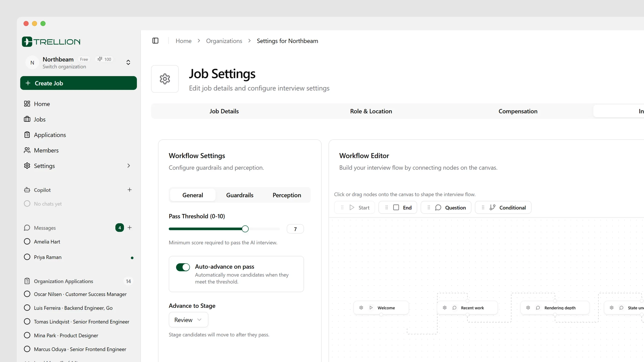The height and width of the screenshot is (362, 644).
Task: Click the drag handle of the Conditional node
Action: (x=483, y=208)
